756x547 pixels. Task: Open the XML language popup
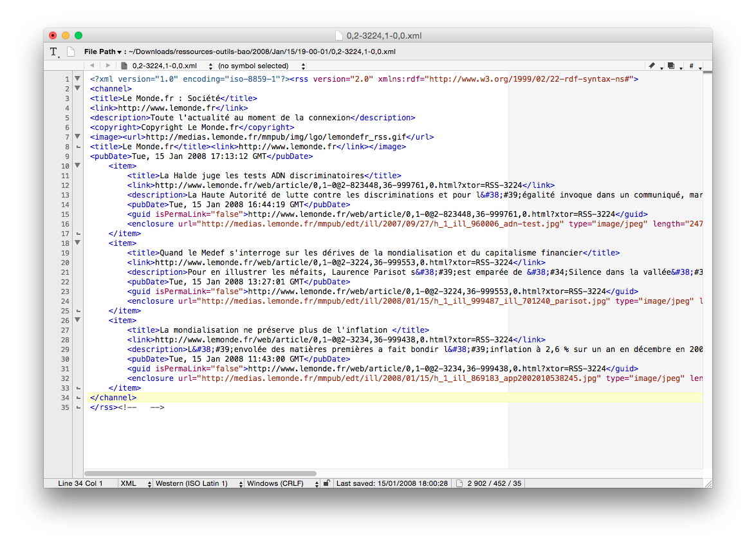click(136, 483)
